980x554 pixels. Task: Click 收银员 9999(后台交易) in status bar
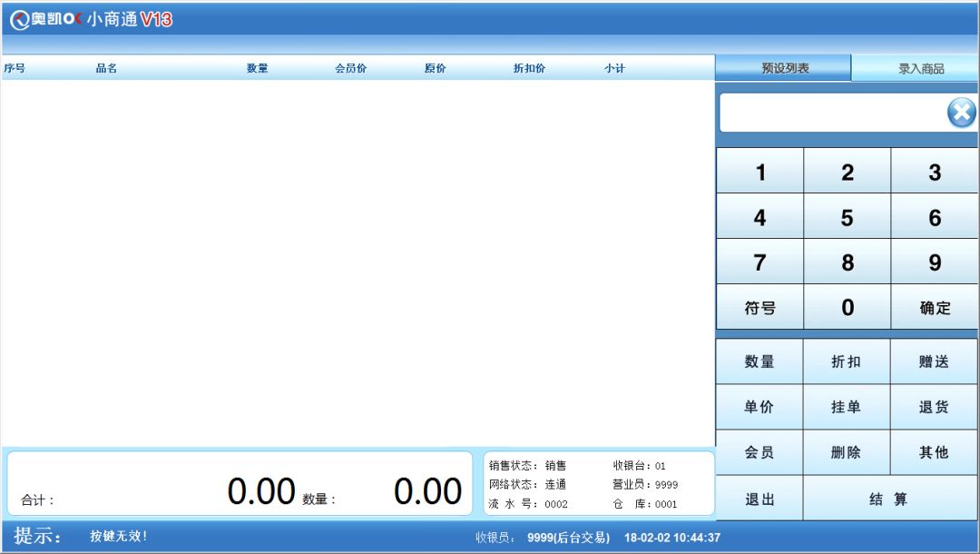pyautogui.click(x=543, y=537)
